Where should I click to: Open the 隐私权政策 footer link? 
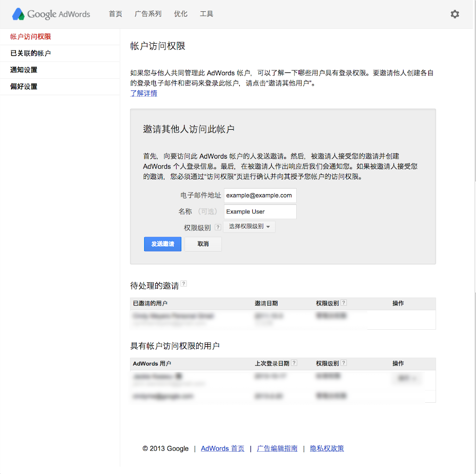327,448
